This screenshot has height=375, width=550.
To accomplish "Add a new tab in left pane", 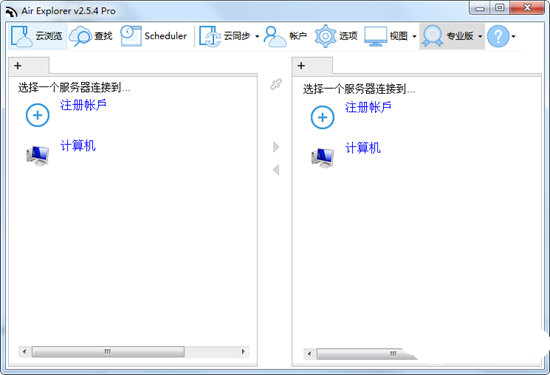I will click(18, 66).
